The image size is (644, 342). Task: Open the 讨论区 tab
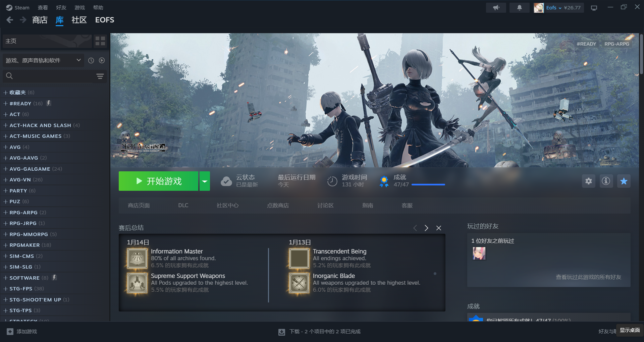tap(325, 205)
